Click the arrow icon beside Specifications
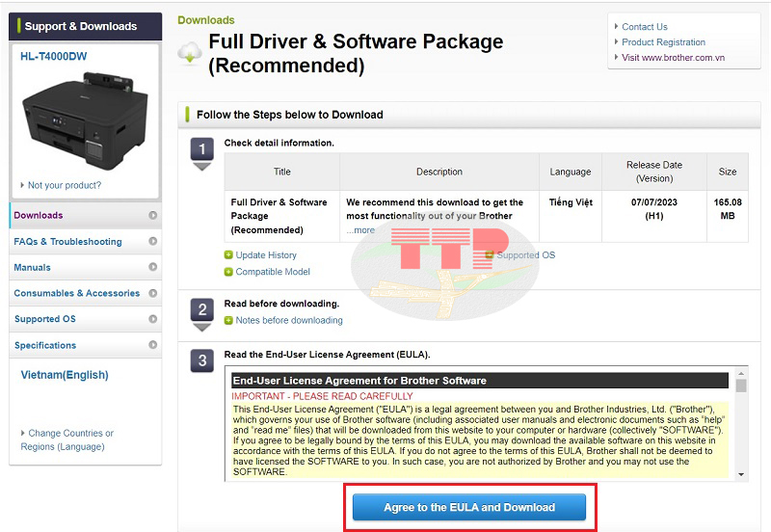Viewport: 771px width, 532px height. 153,345
